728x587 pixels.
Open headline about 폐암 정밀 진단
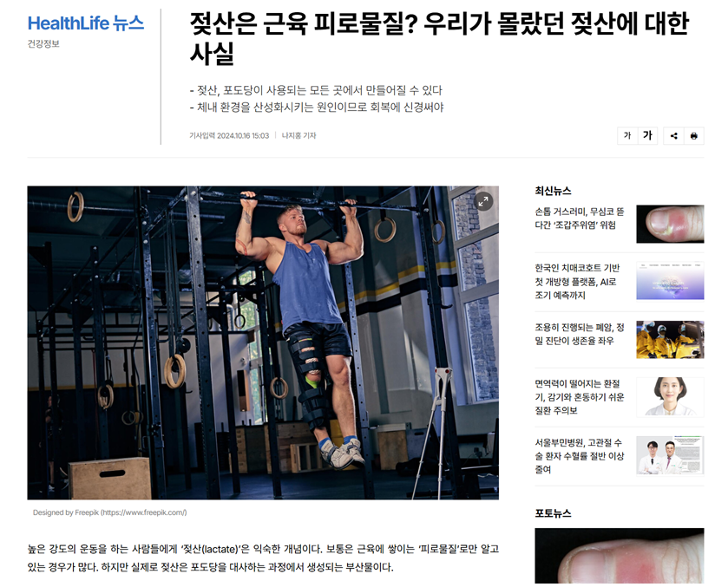(580, 334)
